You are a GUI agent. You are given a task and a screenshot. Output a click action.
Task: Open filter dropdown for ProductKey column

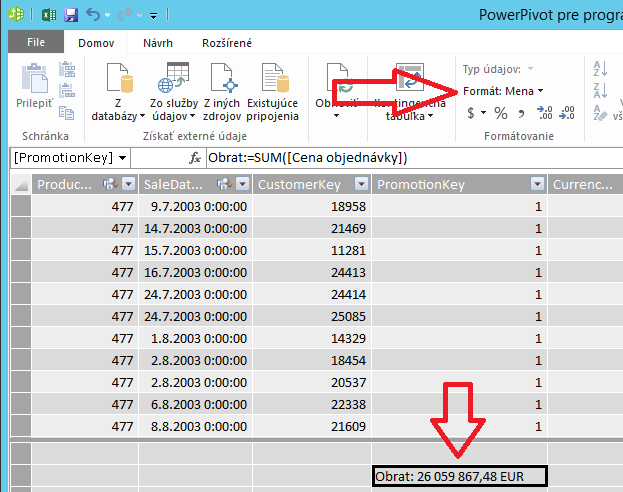129,184
